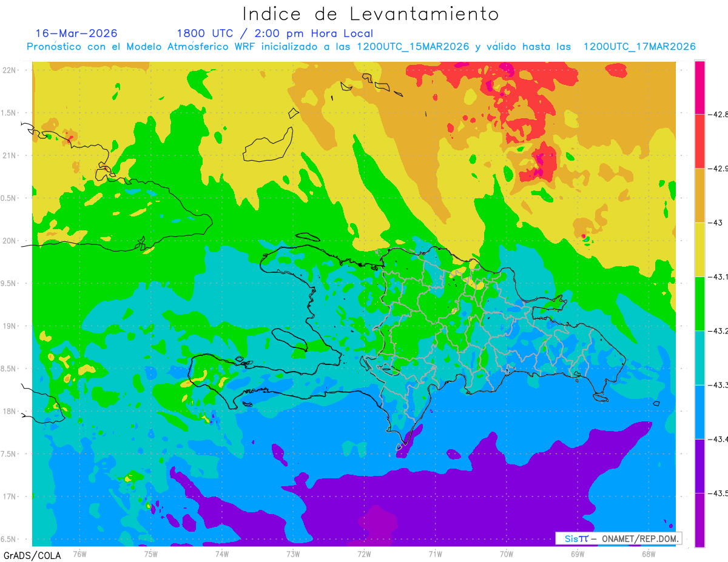Image resolution: width=728 pixels, height=562 pixels.
Task: Pick the yellow colorbar swatch above -43.1
Action: [x=700, y=250]
